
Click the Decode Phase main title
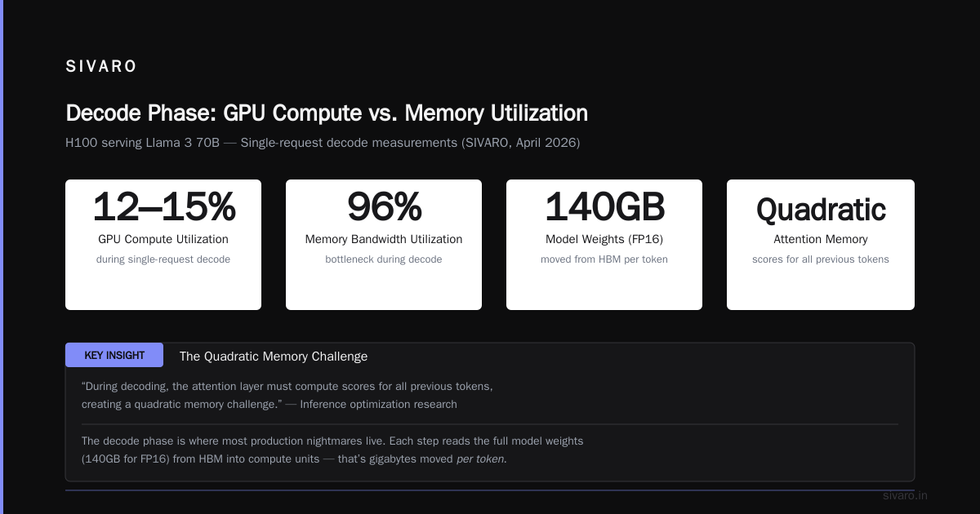pyautogui.click(x=327, y=113)
